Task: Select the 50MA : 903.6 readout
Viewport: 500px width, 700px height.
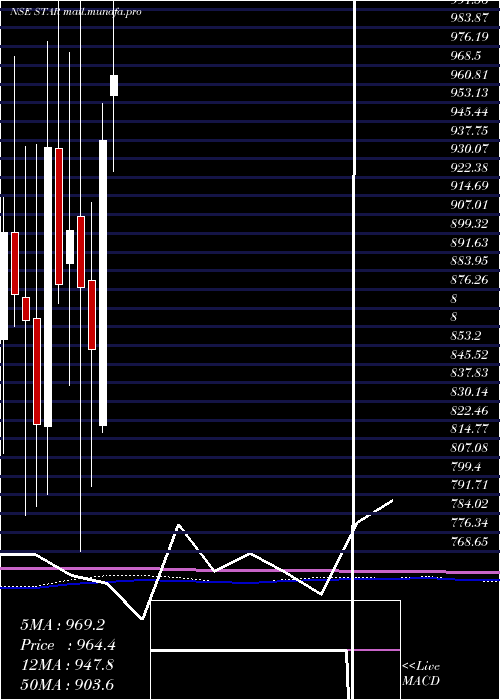Action: [67, 685]
